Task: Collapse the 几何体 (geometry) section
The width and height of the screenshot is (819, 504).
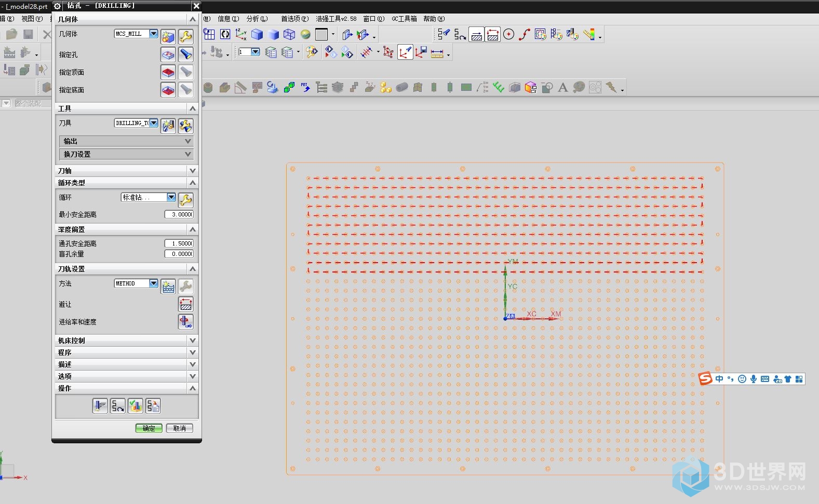Action: pos(127,19)
